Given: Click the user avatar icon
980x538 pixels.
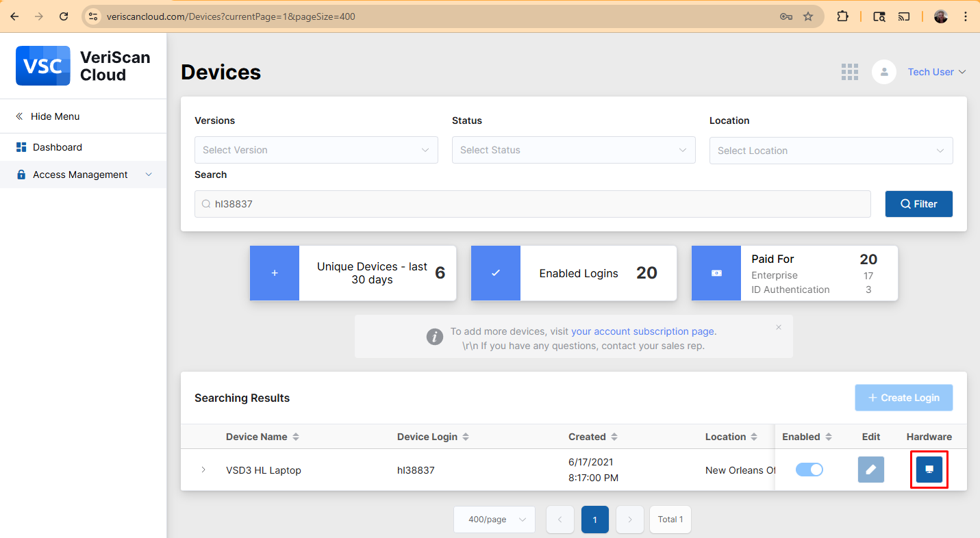Looking at the screenshot, I should click(884, 72).
